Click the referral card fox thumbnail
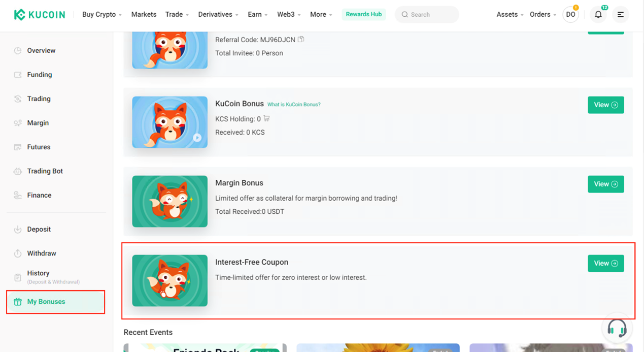 pyautogui.click(x=170, y=50)
